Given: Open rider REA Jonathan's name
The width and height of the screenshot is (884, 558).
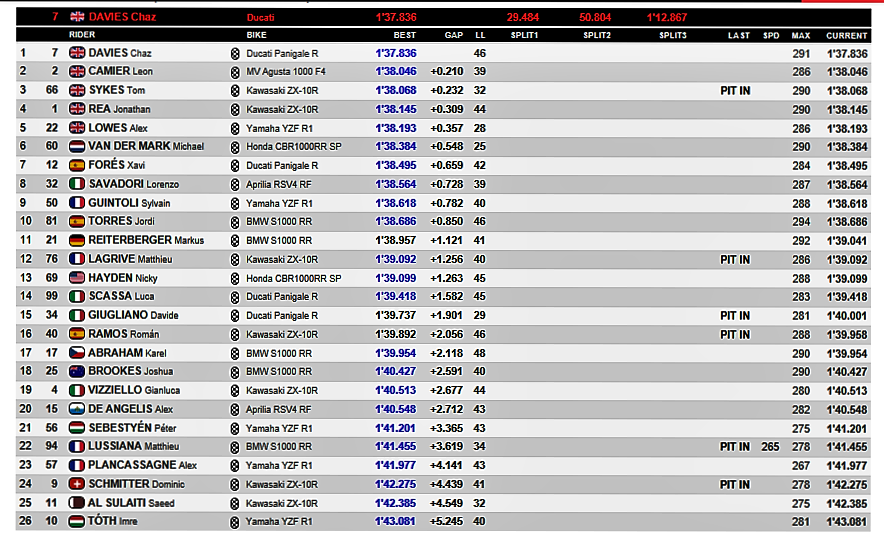Looking at the screenshot, I should pyautogui.click(x=120, y=109).
